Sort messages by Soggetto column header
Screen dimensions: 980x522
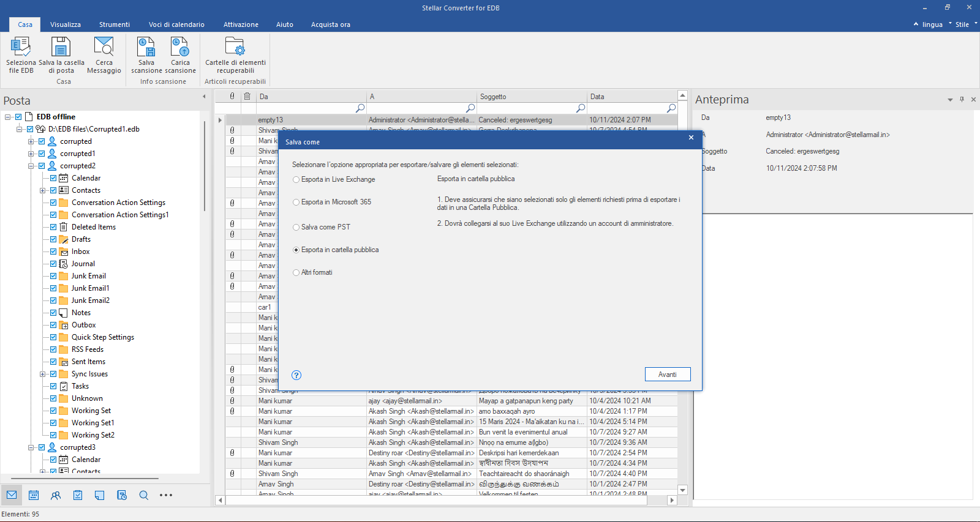tap(532, 96)
